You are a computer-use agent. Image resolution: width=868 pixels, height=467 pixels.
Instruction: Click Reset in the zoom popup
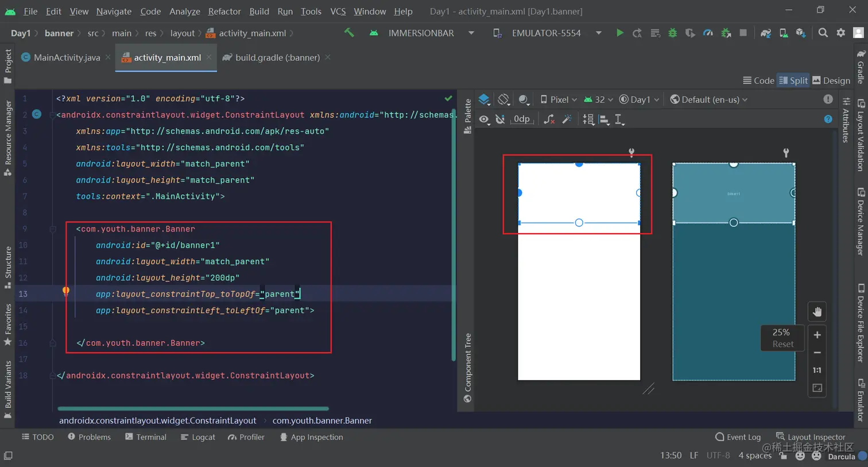pyautogui.click(x=782, y=344)
